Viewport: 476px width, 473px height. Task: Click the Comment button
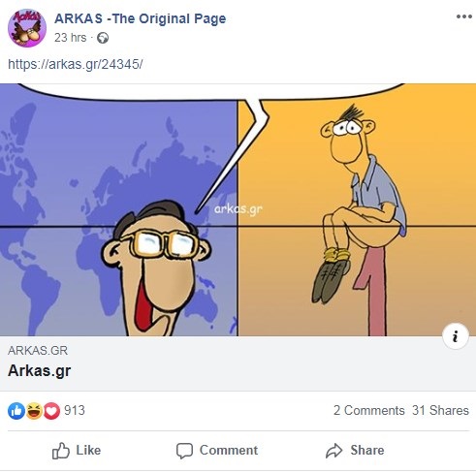click(217, 451)
